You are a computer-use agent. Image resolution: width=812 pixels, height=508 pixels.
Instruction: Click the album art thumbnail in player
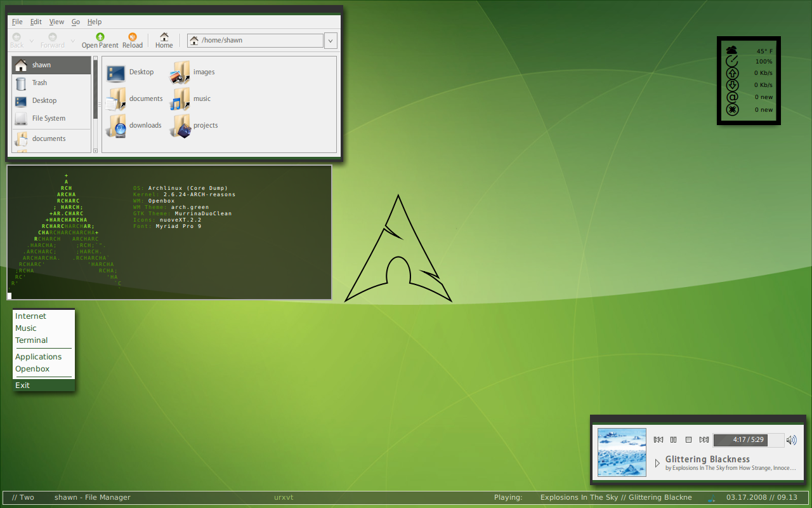pos(622,452)
